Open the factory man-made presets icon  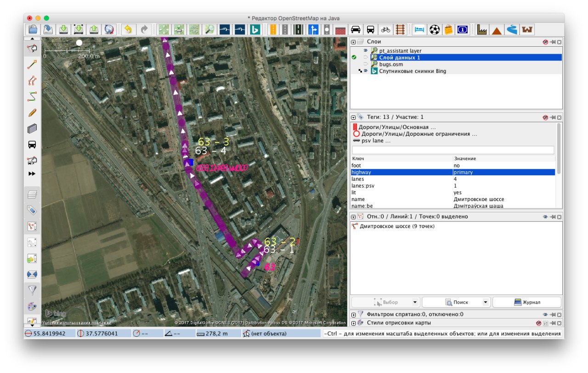(x=481, y=30)
